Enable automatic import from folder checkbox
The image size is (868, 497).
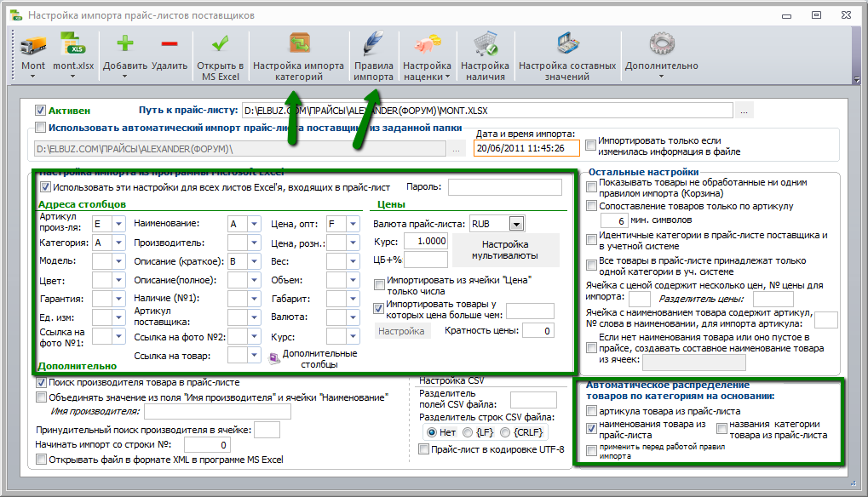click(x=40, y=128)
